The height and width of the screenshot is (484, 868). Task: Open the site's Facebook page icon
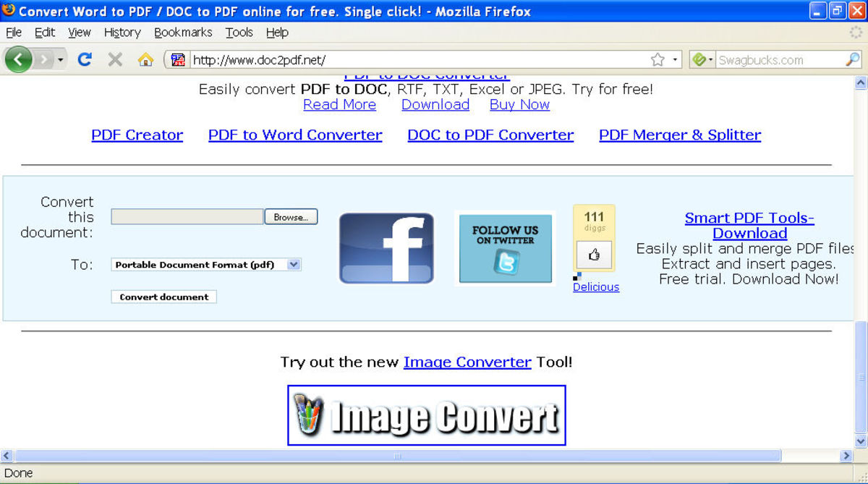click(x=386, y=247)
